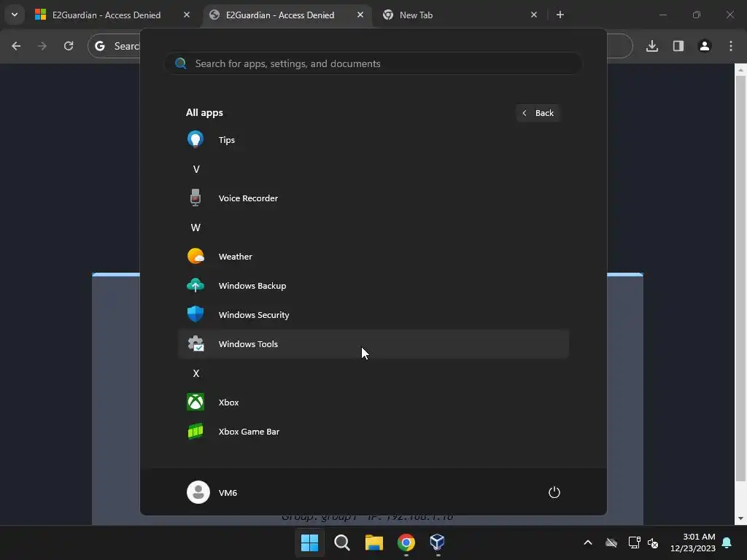Show hidden system tray icons
Screen dimensions: 747x560
pos(588,542)
